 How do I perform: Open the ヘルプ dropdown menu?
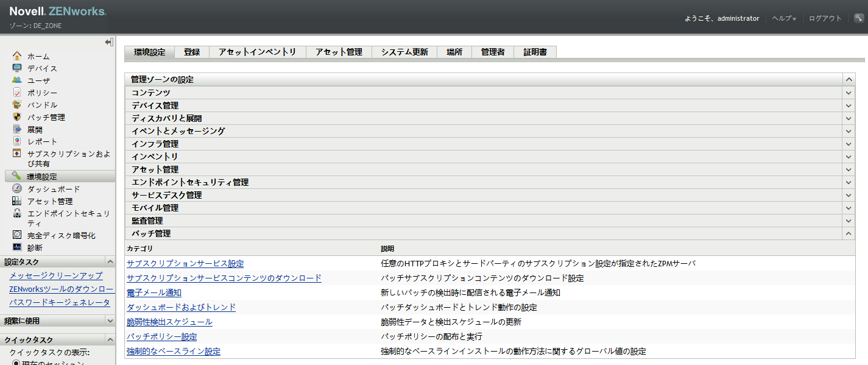[784, 18]
